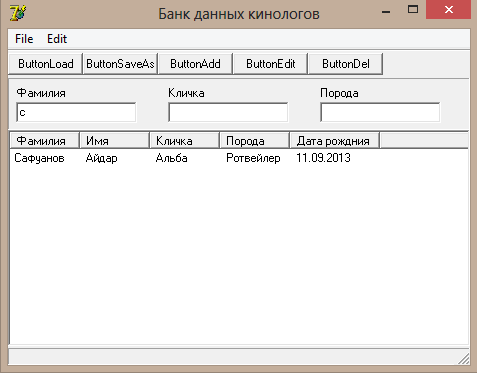Select the 11.09.2013 birth date cell
The height and width of the screenshot is (373, 477).
click(x=323, y=158)
